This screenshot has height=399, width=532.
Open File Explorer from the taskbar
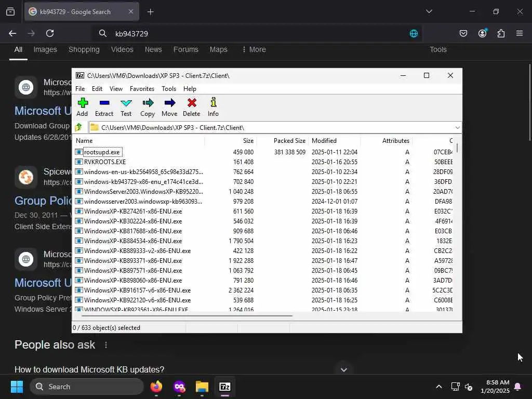(x=202, y=387)
